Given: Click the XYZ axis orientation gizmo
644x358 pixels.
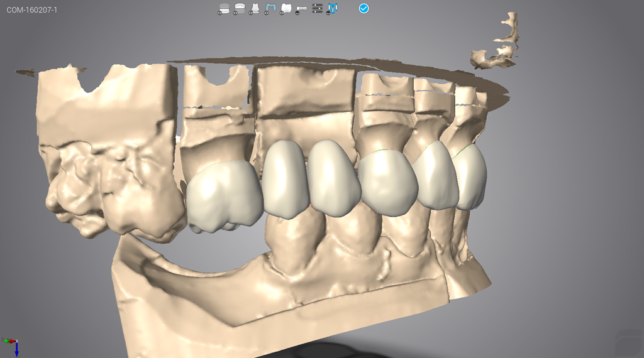Looking at the screenshot, I should (x=11, y=347).
